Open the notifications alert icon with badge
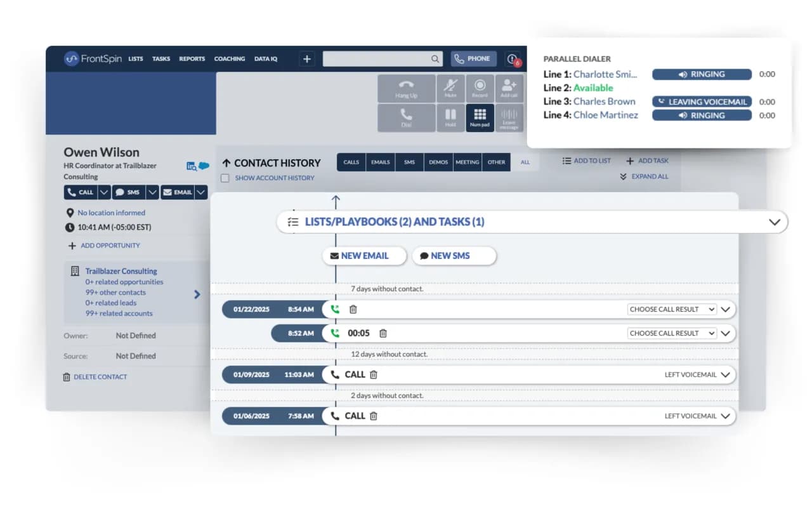The image size is (812, 516). tap(512, 59)
